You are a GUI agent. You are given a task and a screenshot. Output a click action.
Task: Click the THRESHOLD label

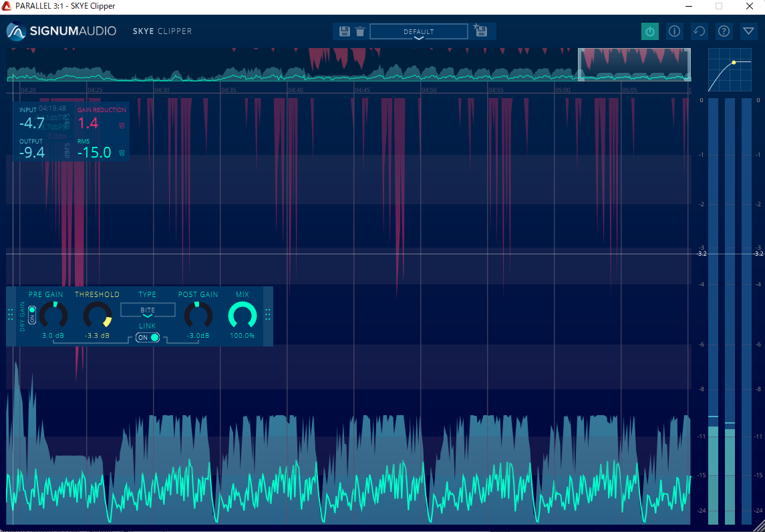(97, 294)
